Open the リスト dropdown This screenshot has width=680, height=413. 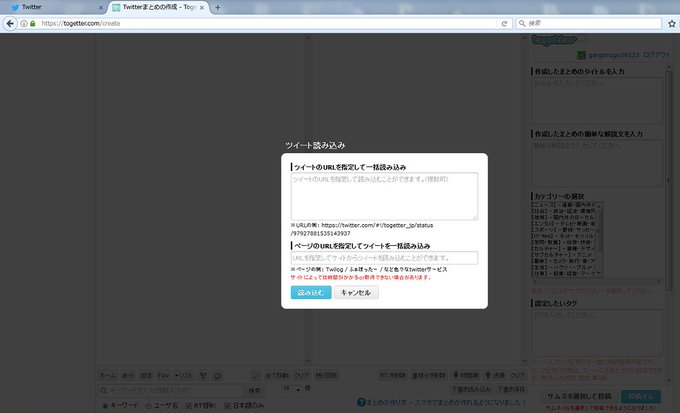[x=183, y=375]
